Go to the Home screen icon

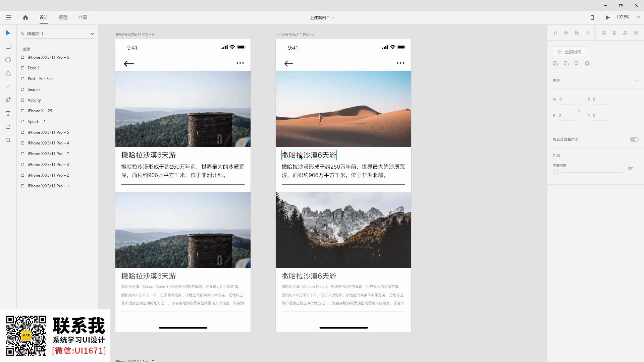coord(25,17)
